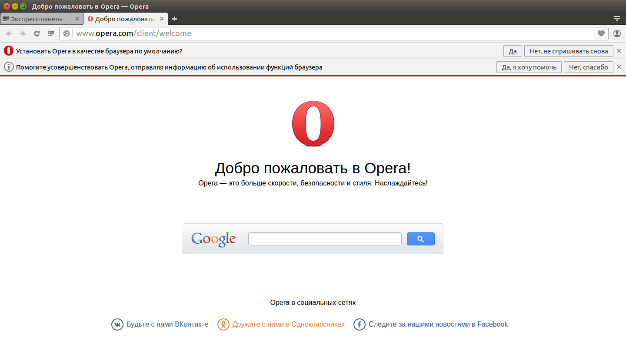This screenshot has width=626, height=364.
Task: Switch to the Экспресс-панель tab
Action: coord(39,19)
